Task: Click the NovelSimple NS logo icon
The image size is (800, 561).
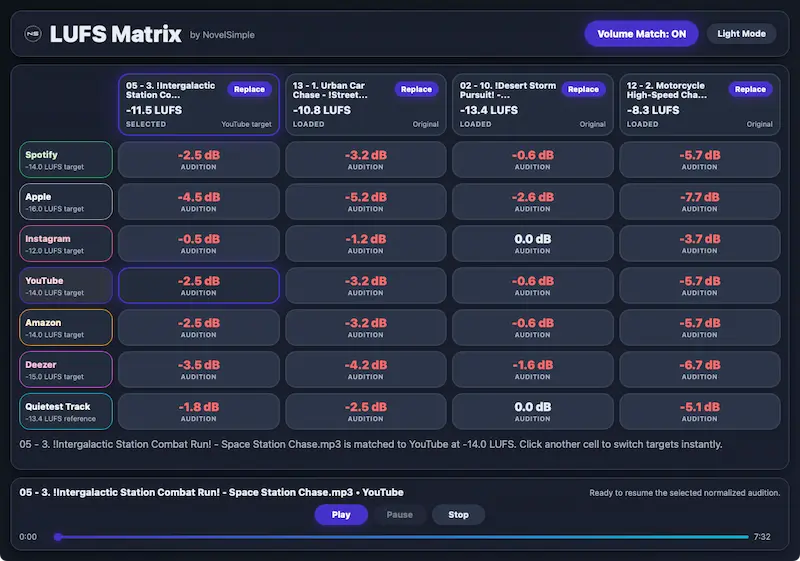Action: 33,34
